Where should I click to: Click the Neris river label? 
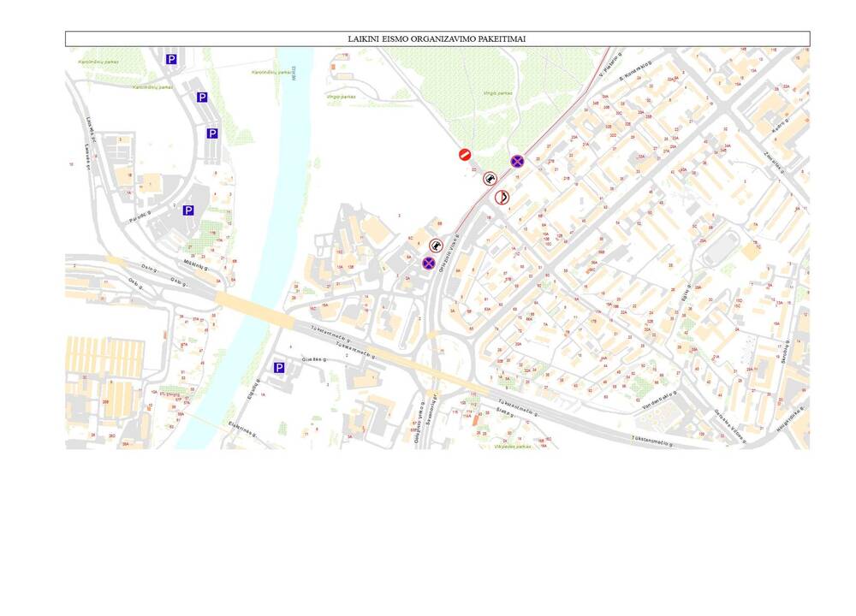point(294,73)
